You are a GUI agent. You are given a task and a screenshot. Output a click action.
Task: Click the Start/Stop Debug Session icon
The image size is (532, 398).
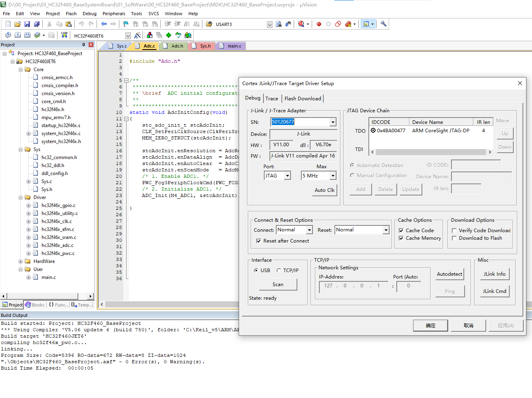tap(301, 24)
